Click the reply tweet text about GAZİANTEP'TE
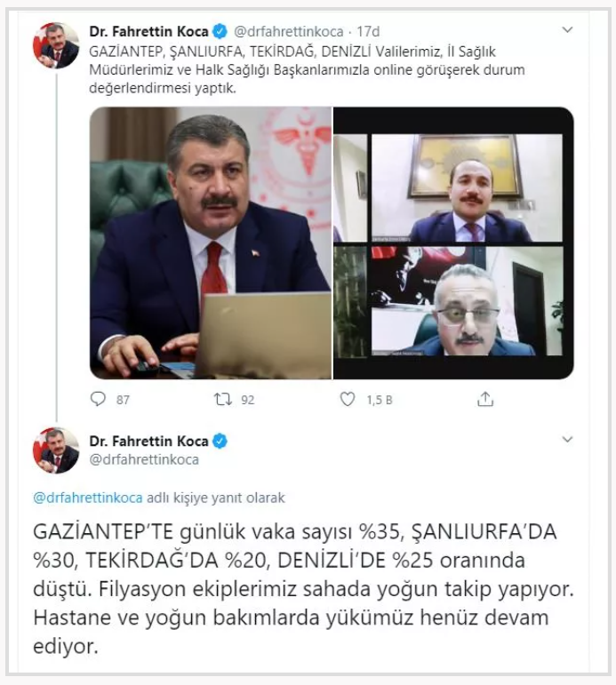The width and height of the screenshot is (616, 685). [x=303, y=589]
